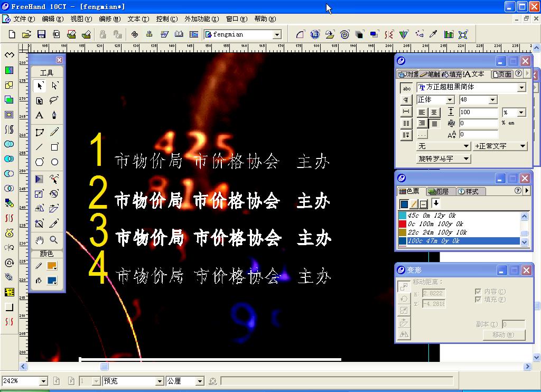Select the Skew tool
Viewport: 541px width, 392px height.
[x=54, y=209]
